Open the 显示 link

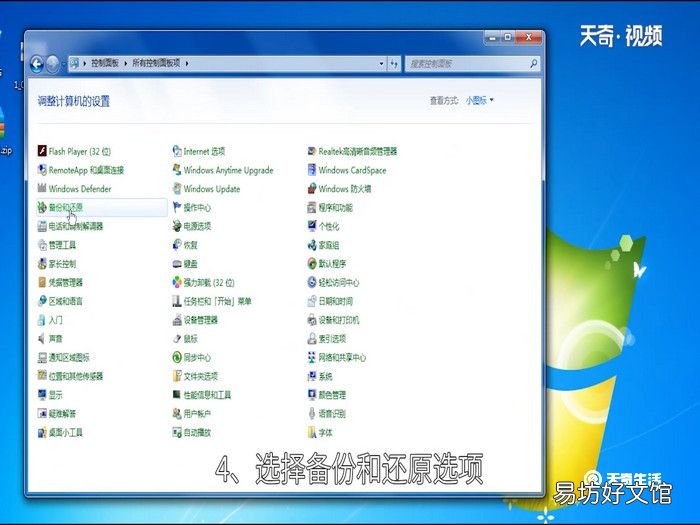tap(56, 395)
